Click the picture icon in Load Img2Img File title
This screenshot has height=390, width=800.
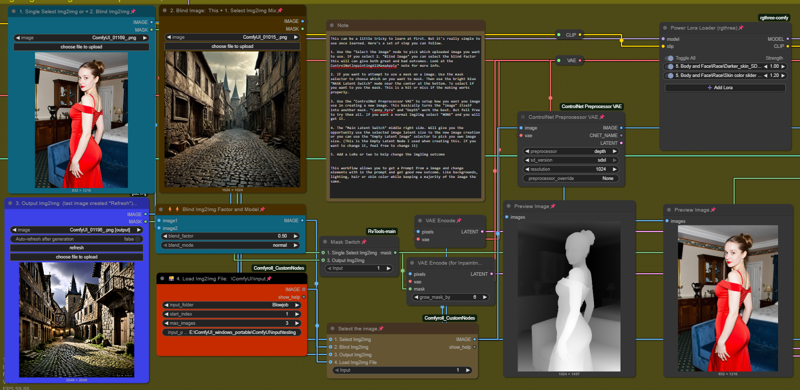(x=170, y=279)
